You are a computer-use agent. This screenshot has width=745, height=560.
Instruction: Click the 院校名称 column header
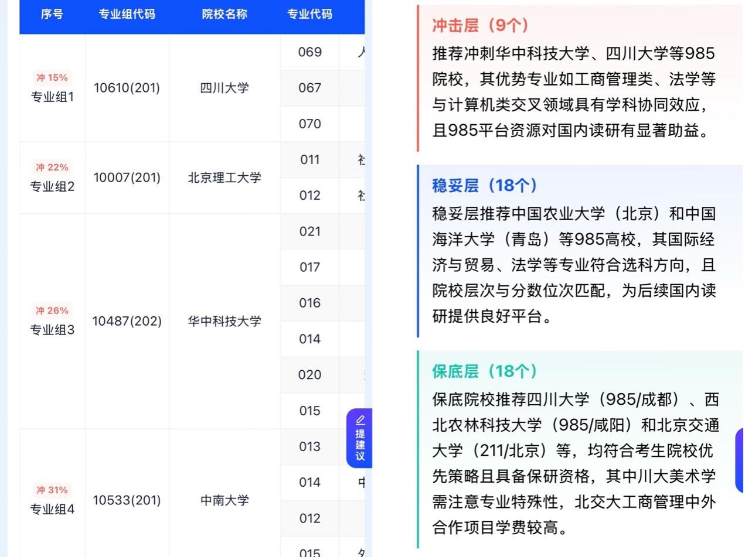click(224, 13)
